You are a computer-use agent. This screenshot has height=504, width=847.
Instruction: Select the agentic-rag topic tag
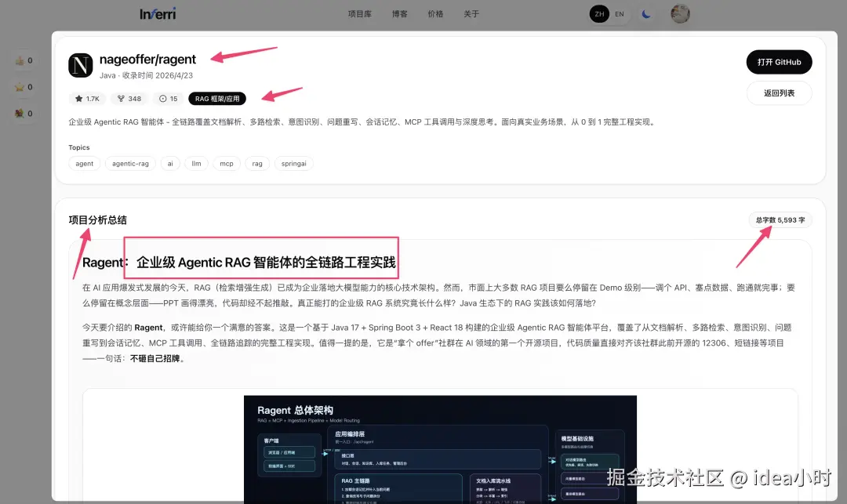(130, 164)
